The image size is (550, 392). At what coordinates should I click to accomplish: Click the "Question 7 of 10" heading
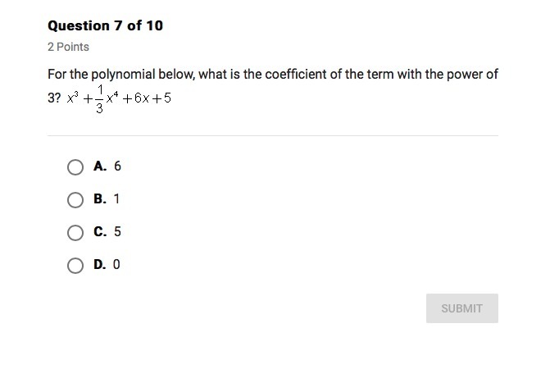click(105, 25)
